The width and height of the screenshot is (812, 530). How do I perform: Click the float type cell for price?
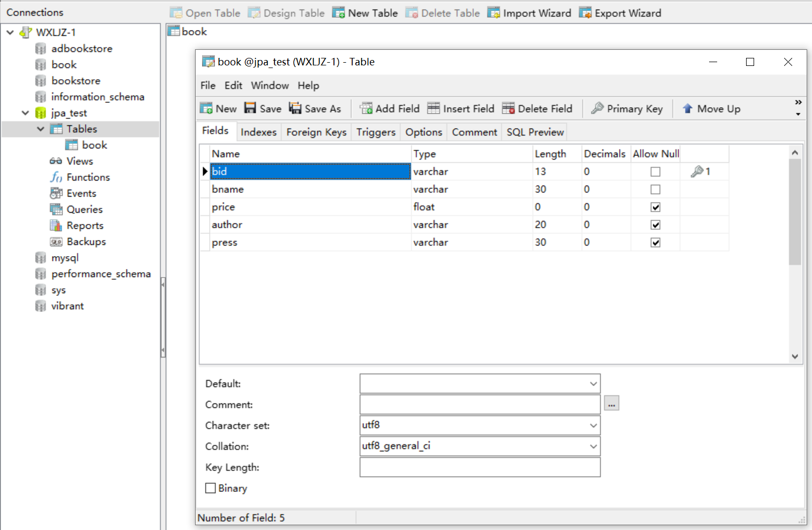tap(472, 207)
